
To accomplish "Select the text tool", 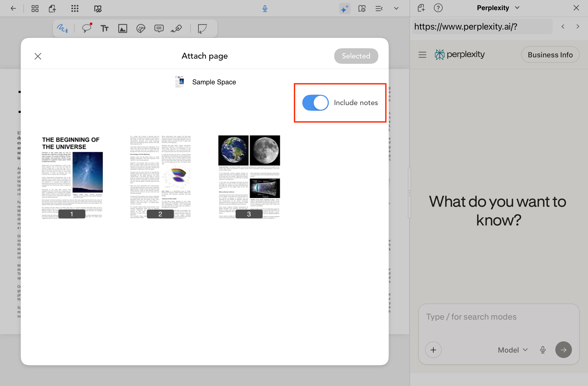I will point(105,28).
